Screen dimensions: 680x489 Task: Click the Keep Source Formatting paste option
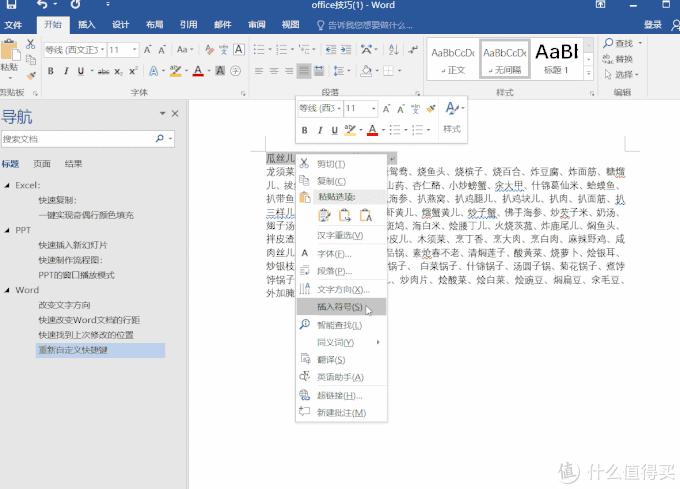(x=324, y=215)
